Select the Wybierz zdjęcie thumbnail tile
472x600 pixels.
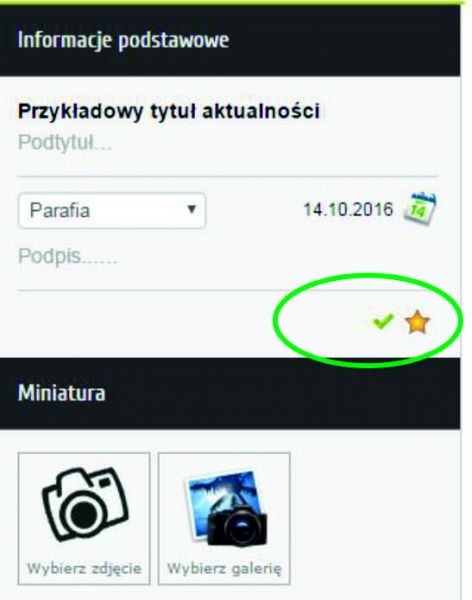[x=84, y=518]
